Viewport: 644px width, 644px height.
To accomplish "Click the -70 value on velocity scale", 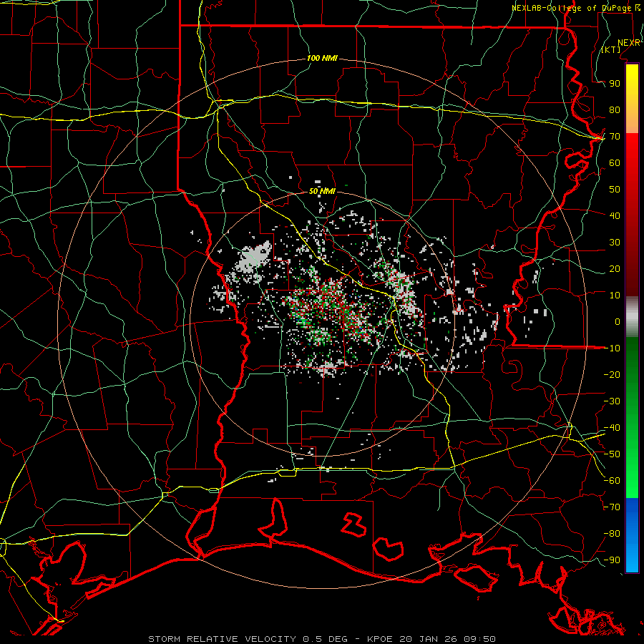I will coord(612,507).
